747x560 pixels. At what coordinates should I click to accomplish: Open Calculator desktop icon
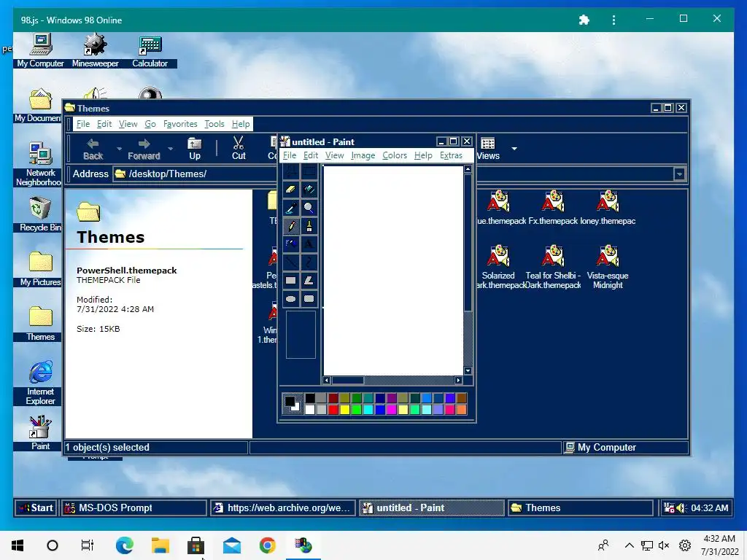tap(150, 50)
